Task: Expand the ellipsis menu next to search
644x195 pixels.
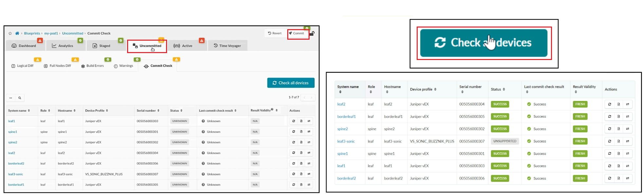Action: coord(11,98)
